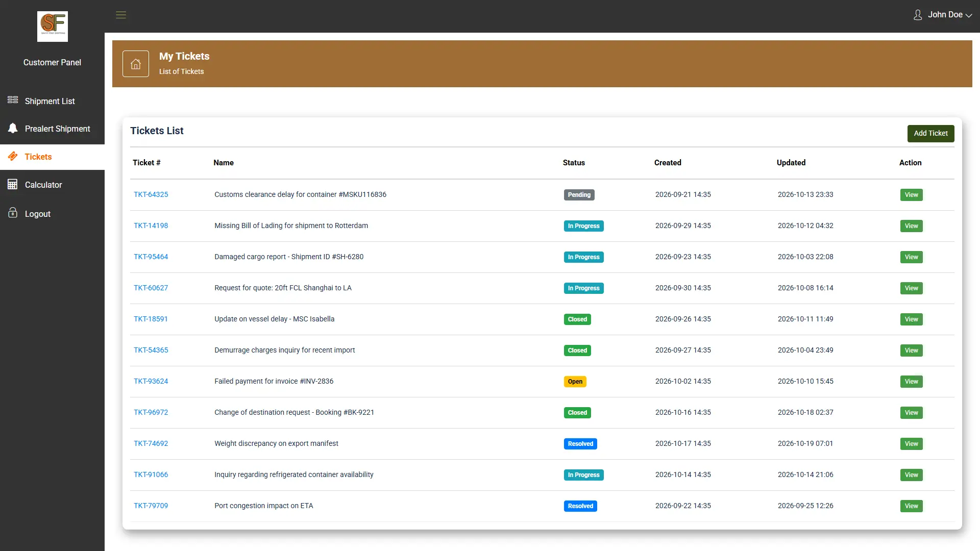Image resolution: width=980 pixels, height=551 pixels.
Task: Open ticket link TKT-18591
Action: [151, 319]
